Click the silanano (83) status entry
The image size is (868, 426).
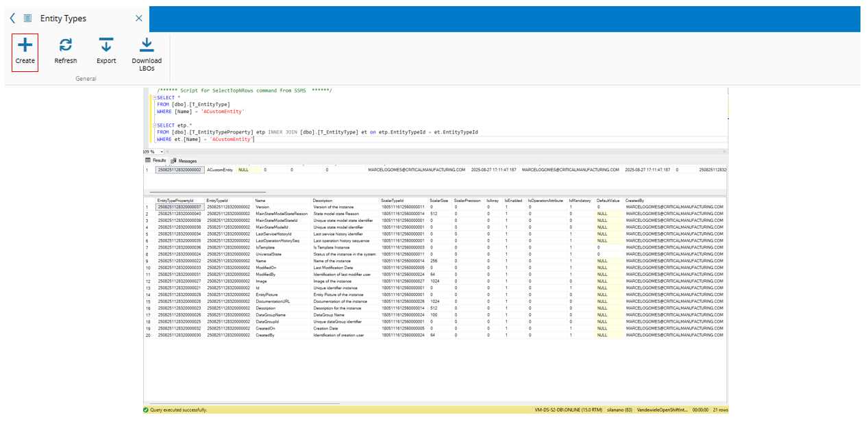[x=619, y=410]
